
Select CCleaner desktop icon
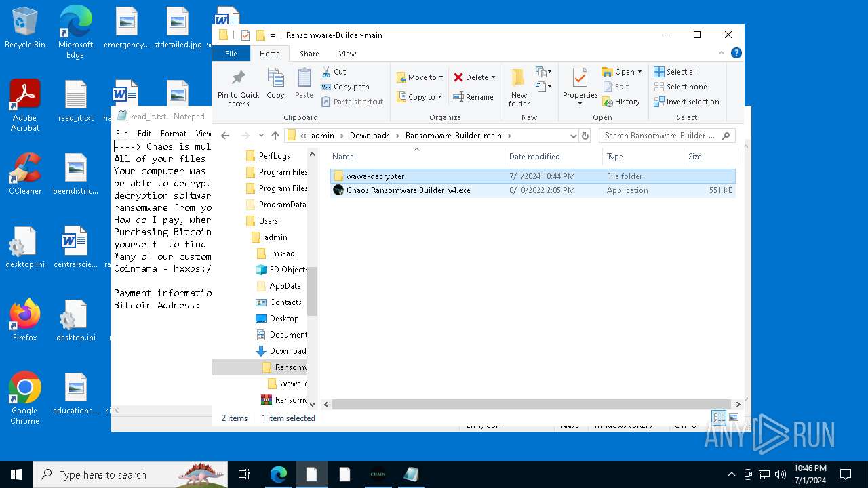[x=25, y=174]
